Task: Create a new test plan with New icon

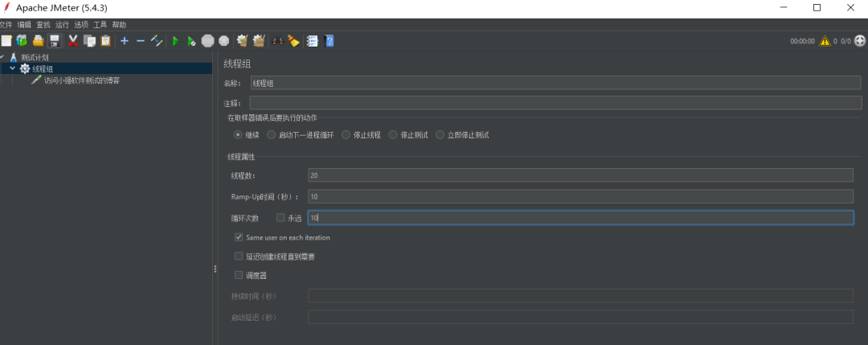Action: pos(6,40)
